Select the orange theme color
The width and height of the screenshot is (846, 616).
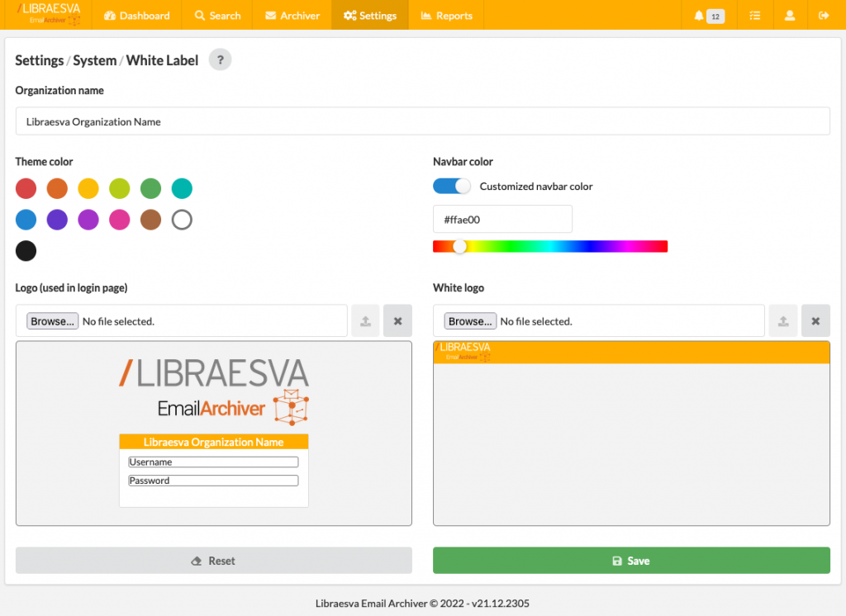[57, 188]
